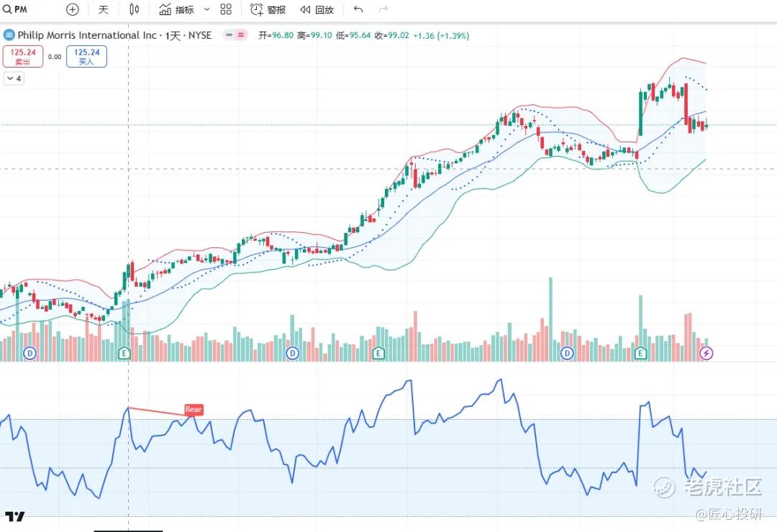Viewport: 777px width, 532px height.
Task: Click the red Bear divergence label
Action: pyautogui.click(x=194, y=410)
